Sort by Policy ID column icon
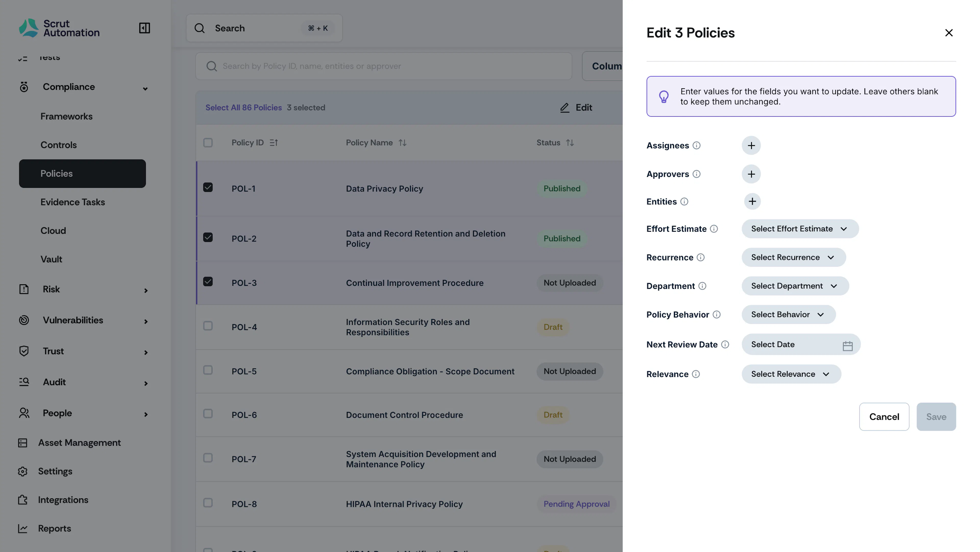Viewport: 980px width, 552px height. tap(274, 143)
